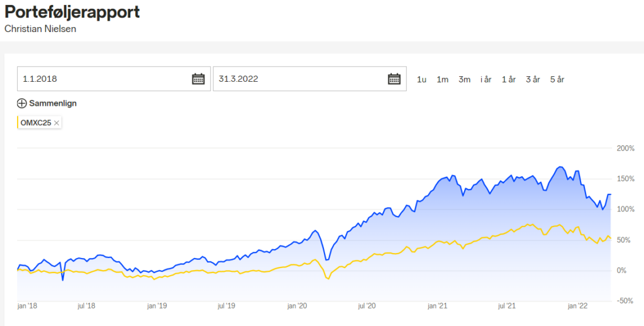Image resolution: width=644 pixels, height=326 pixels.
Task: Switch to the 3m time range
Action: 464,79
